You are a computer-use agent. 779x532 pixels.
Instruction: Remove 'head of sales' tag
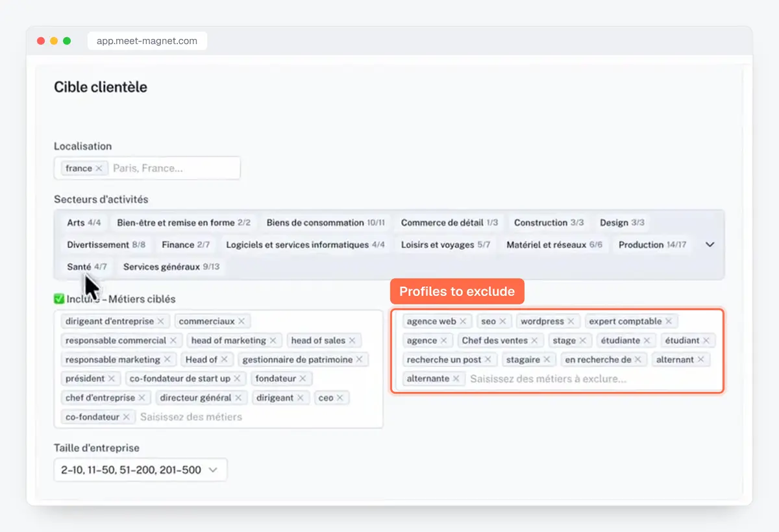[x=352, y=341]
